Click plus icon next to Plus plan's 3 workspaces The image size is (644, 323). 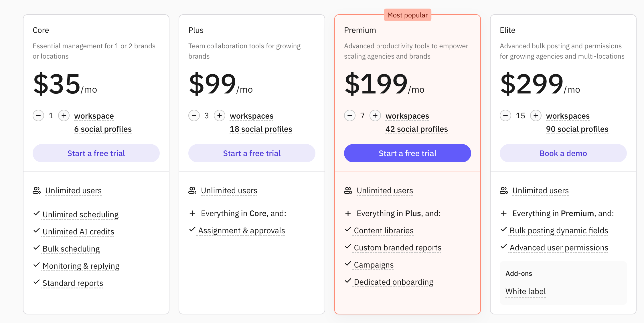point(220,116)
